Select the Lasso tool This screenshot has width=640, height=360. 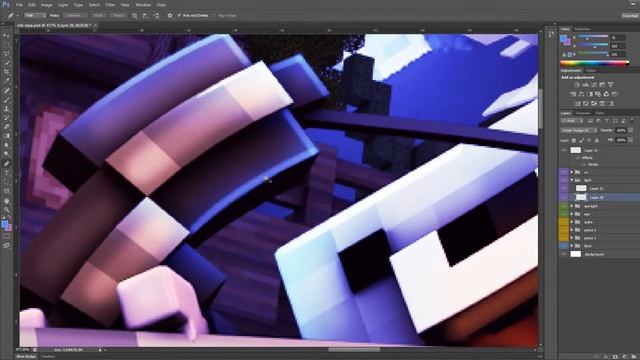tap(7, 54)
